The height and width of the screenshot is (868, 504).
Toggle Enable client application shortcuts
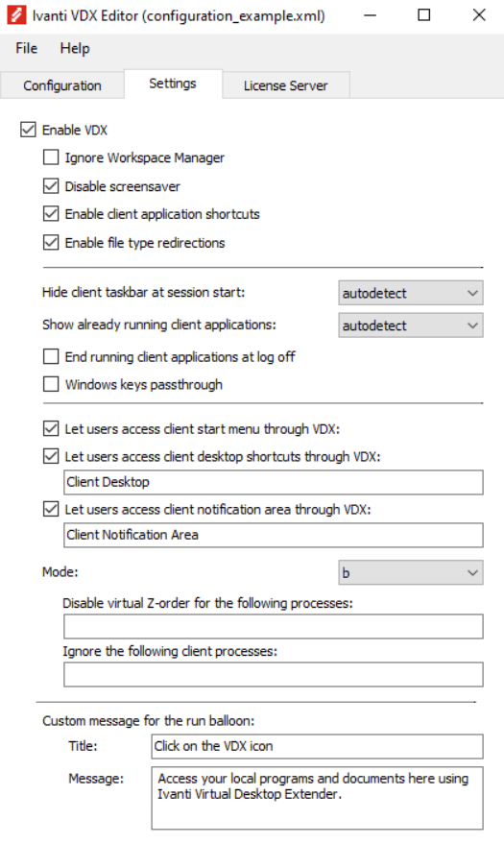click(x=51, y=214)
